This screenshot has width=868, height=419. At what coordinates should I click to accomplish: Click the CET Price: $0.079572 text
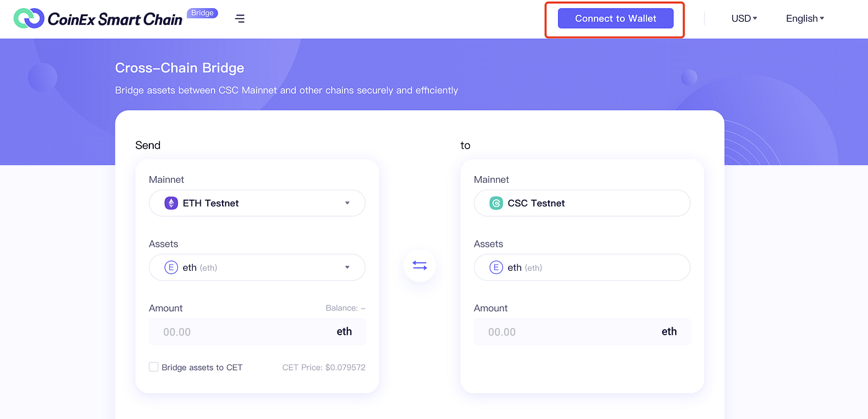(x=324, y=368)
